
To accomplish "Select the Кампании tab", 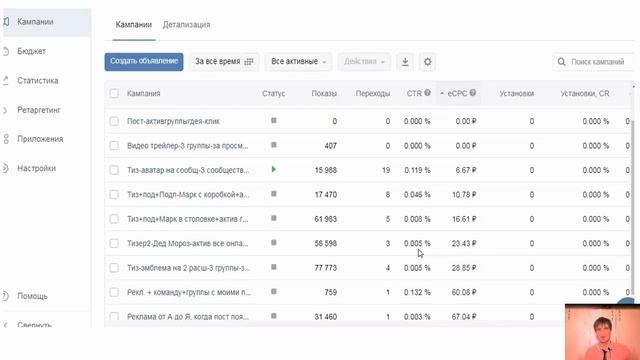I will point(133,25).
